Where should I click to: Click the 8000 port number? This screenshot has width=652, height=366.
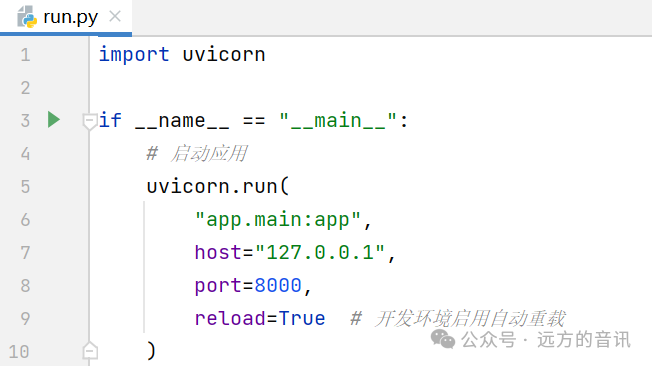278,286
